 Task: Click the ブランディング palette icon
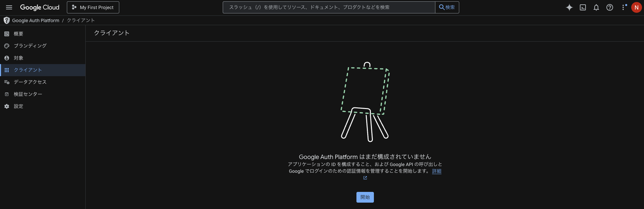(7, 46)
